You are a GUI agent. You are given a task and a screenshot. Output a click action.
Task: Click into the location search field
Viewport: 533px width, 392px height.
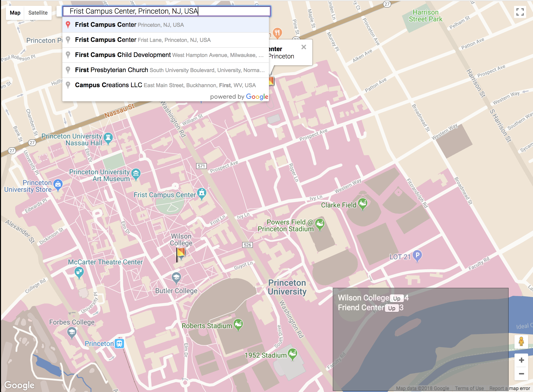tap(166, 11)
